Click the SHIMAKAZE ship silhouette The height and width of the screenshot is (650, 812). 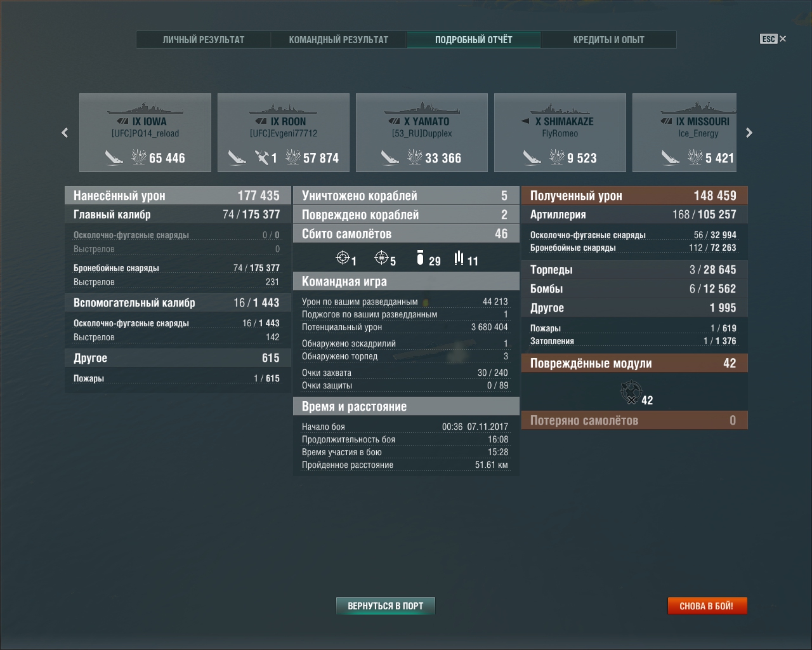coord(560,109)
